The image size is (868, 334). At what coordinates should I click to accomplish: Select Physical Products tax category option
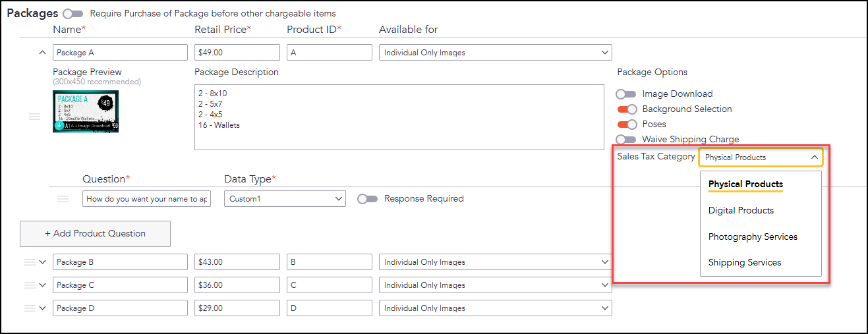tap(745, 184)
